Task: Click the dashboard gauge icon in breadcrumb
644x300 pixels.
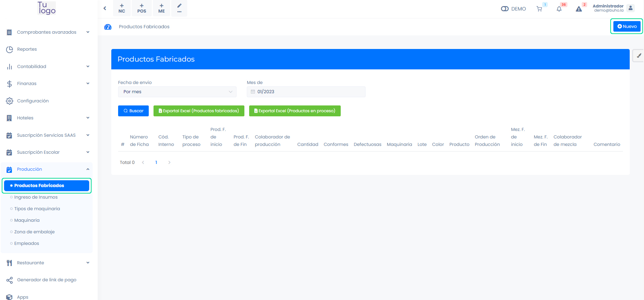Action: 108,27
